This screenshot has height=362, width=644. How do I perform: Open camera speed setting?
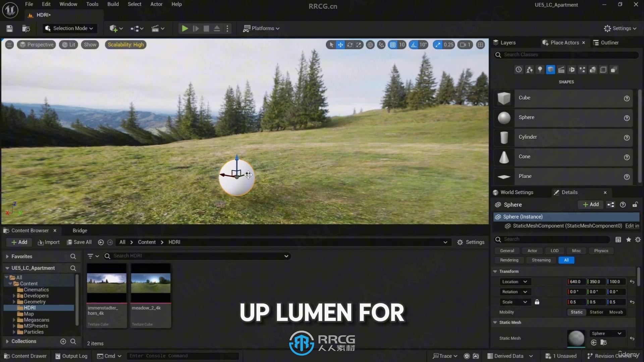point(465,45)
